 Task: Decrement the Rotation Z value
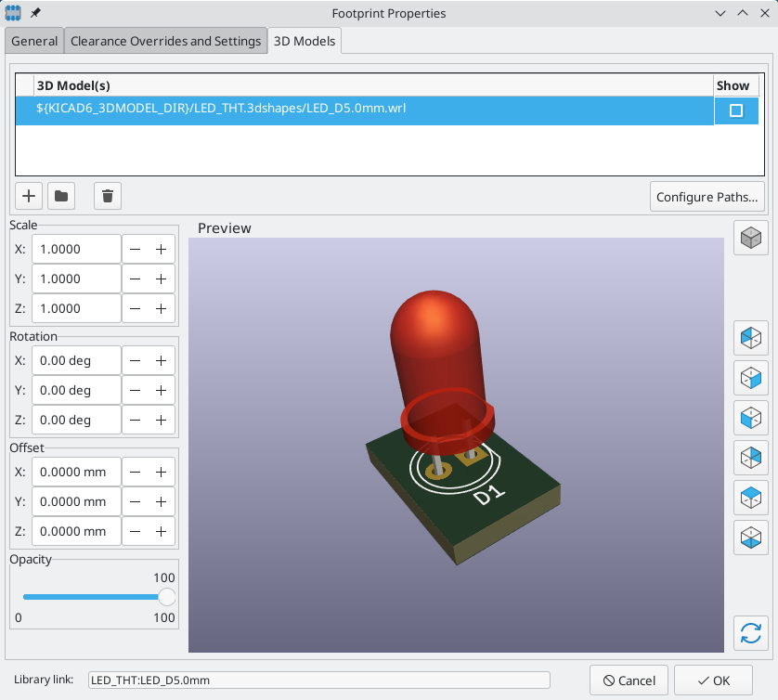(x=136, y=420)
